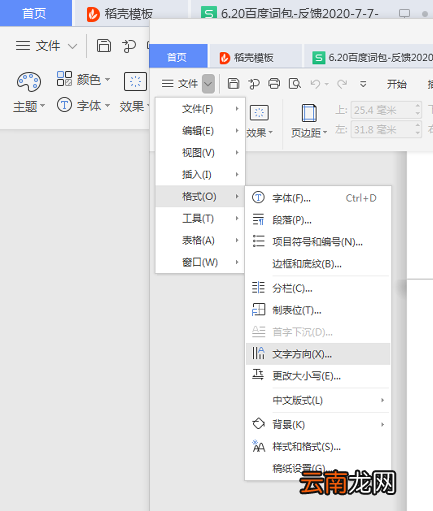Image resolution: width=433 pixels, height=511 pixels.
Task: Click the undo arrow icon
Action: (315, 84)
